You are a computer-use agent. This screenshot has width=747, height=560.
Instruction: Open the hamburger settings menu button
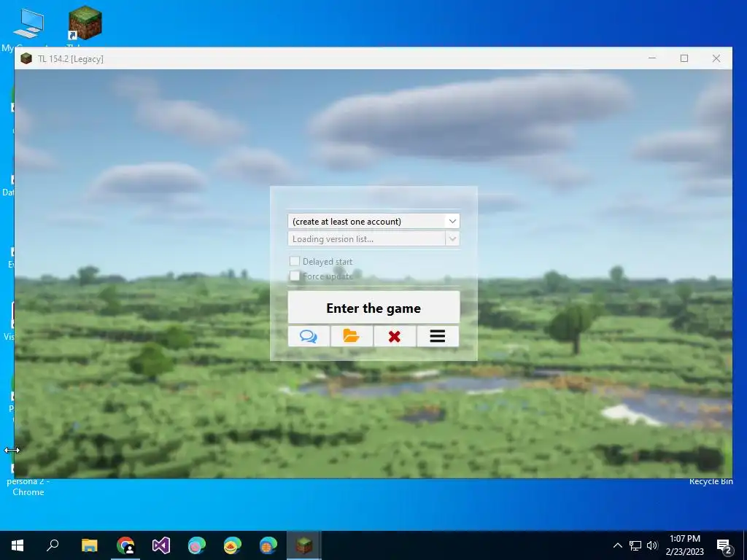tap(438, 336)
